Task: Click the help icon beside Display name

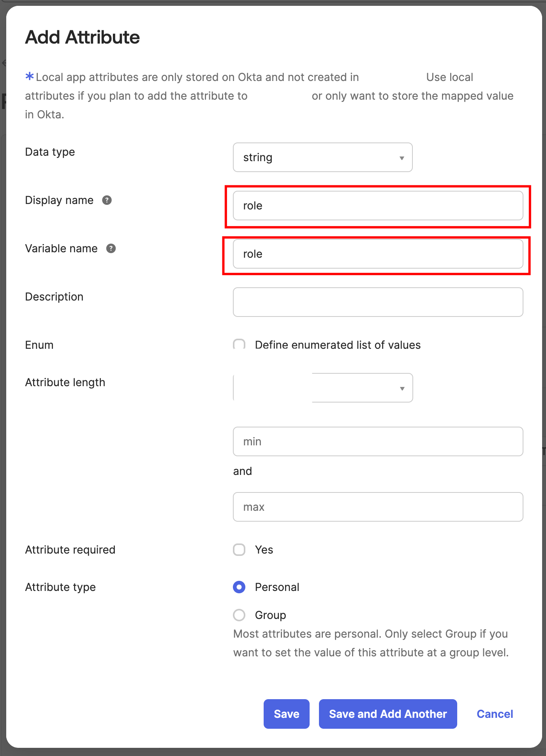Action: pos(108,200)
